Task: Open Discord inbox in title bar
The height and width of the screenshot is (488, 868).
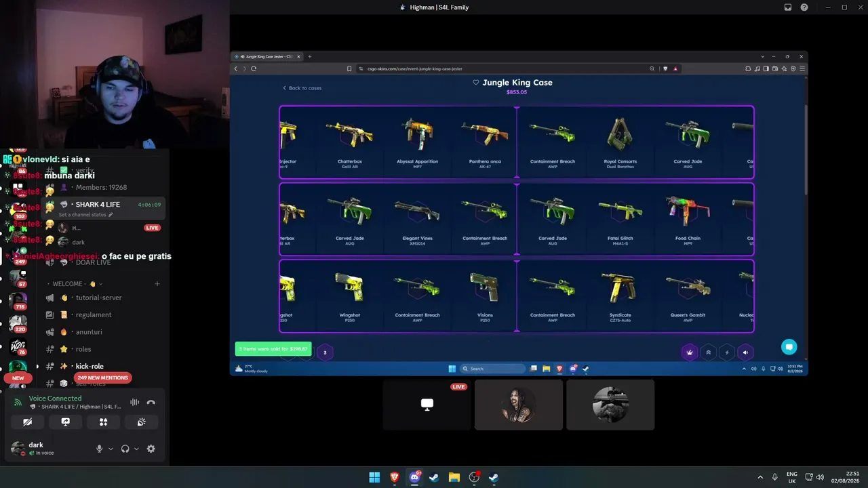Action: coord(788,7)
